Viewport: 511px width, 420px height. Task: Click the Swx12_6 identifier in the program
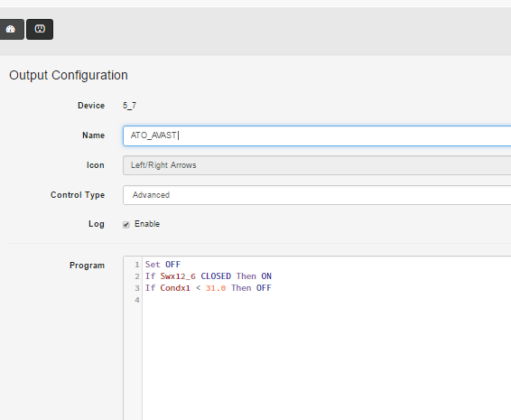[178, 276]
